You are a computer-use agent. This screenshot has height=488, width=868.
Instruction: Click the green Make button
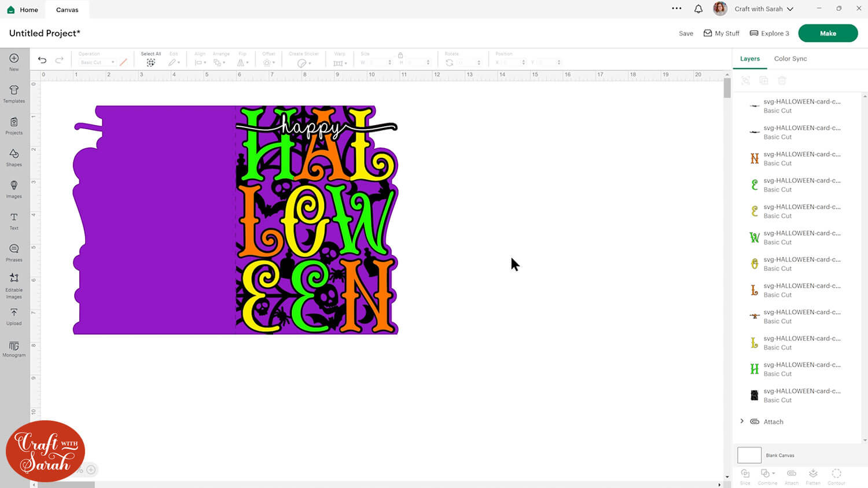click(x=827, y=34)
